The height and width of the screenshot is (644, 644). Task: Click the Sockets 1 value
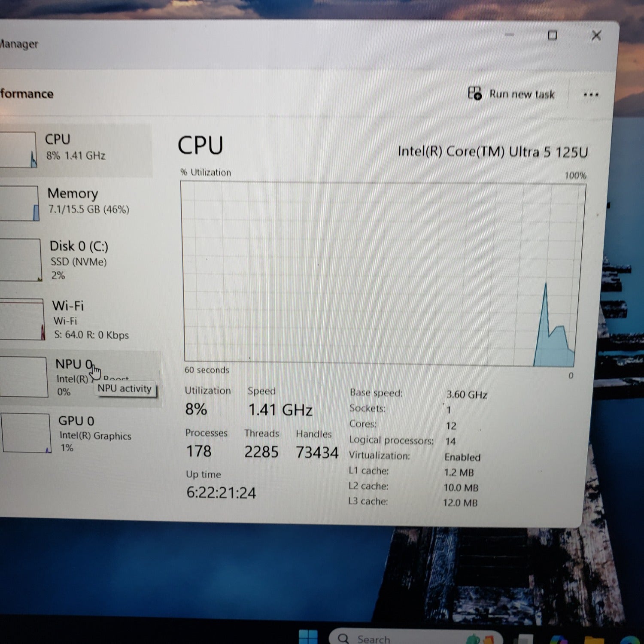pyautogui.click(x=449, y=410)
